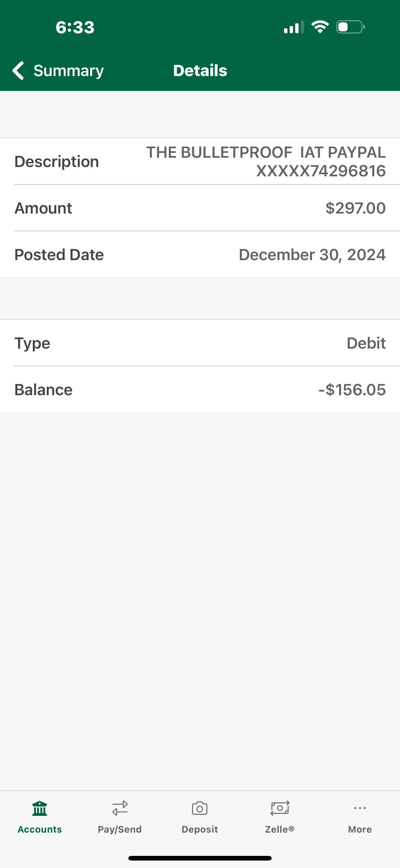Tap the -$156.05 balance value

[352, 390]
